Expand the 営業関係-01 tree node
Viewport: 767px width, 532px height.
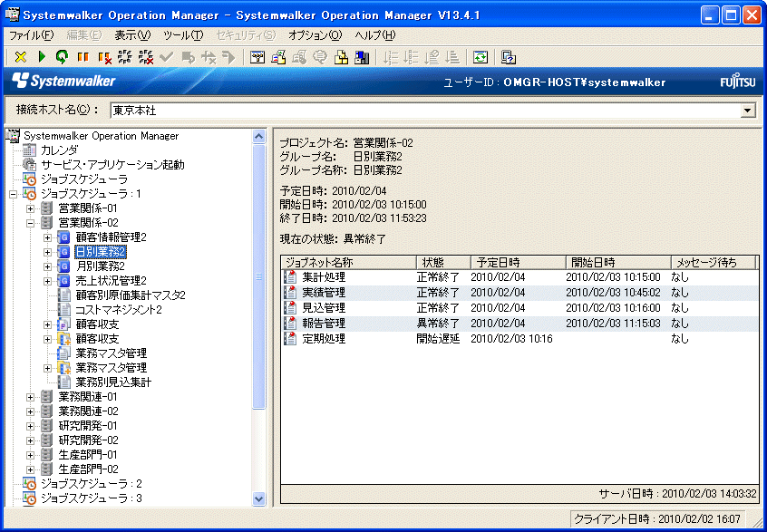click(x=30, y=208)
